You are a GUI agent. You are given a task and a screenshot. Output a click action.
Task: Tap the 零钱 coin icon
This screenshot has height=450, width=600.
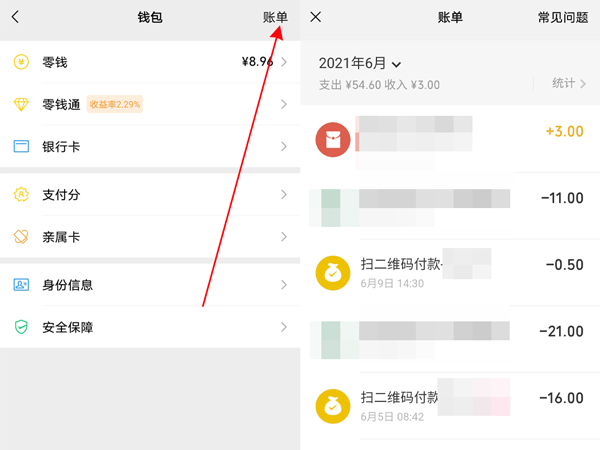(21, 62)
